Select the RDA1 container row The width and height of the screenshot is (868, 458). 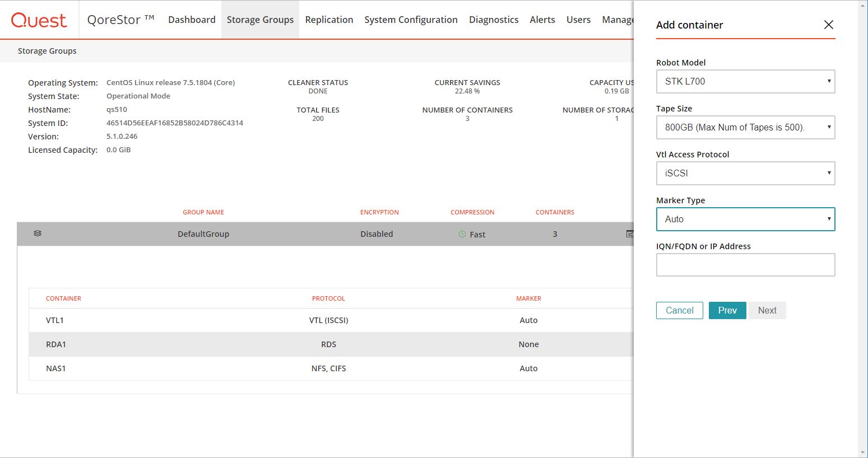[331, 344]
